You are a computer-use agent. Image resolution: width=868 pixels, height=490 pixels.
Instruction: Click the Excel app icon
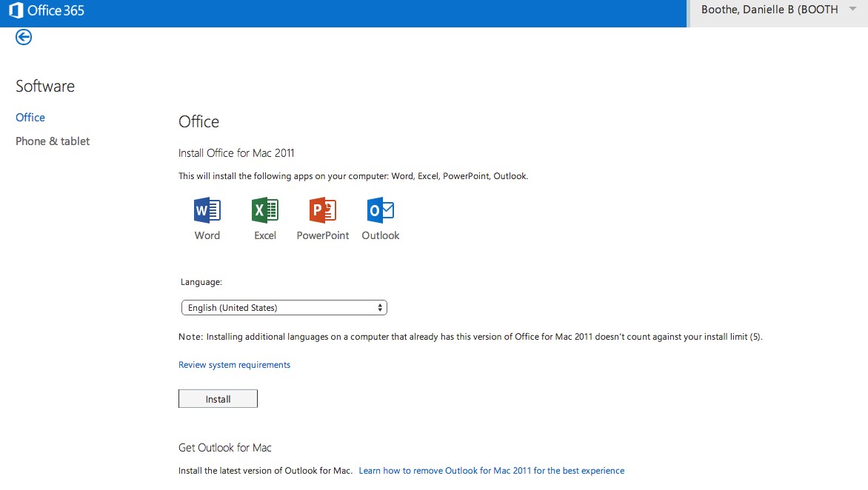click(264, 210)
